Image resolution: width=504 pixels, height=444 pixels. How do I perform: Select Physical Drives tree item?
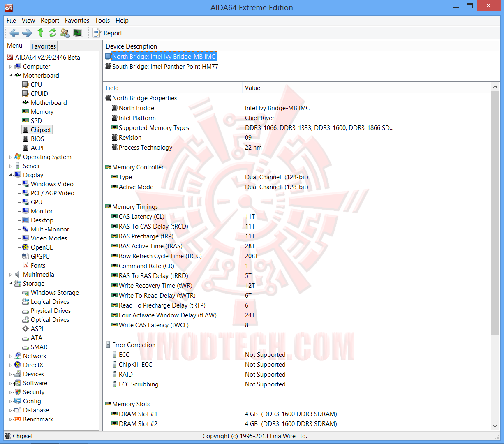point(51,311)
